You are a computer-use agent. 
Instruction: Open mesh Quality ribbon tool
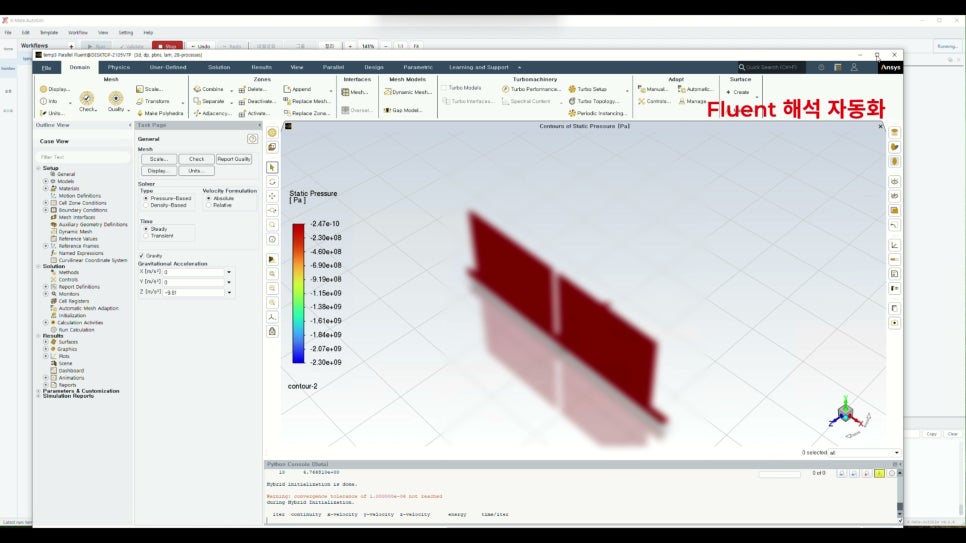pyautogui.click(x=116, y=101)
